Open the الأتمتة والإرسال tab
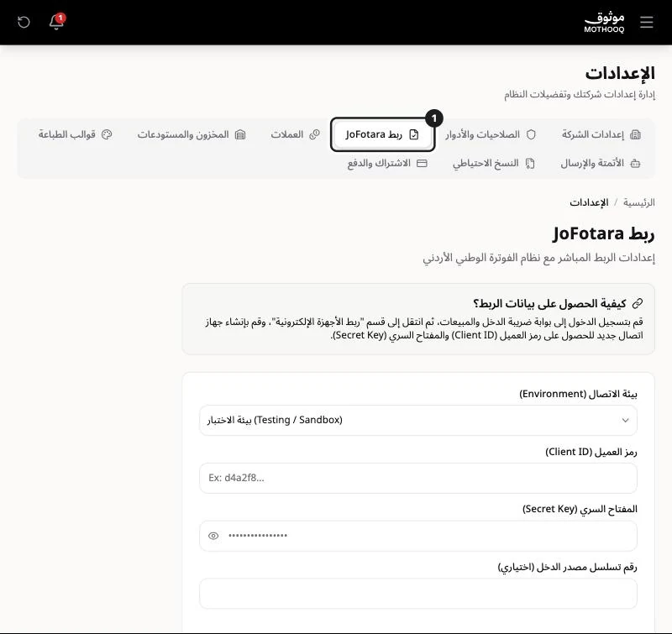The image size is (672, 634). (601, 163)
